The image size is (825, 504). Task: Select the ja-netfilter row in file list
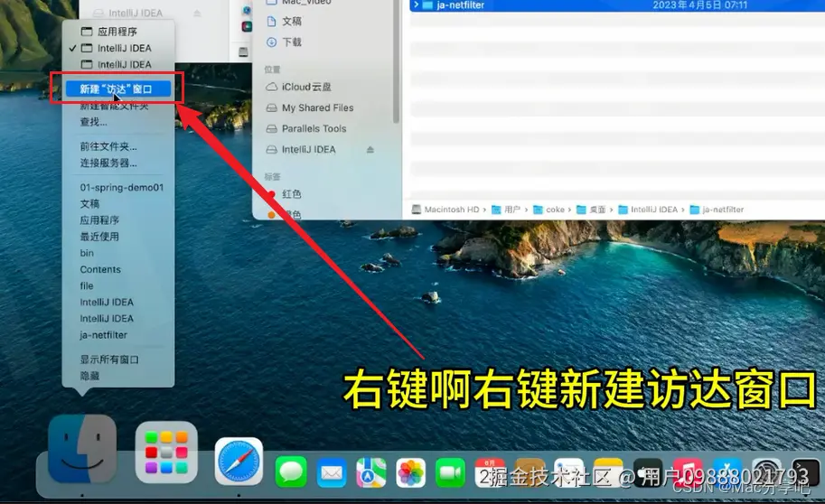point(617,5)
